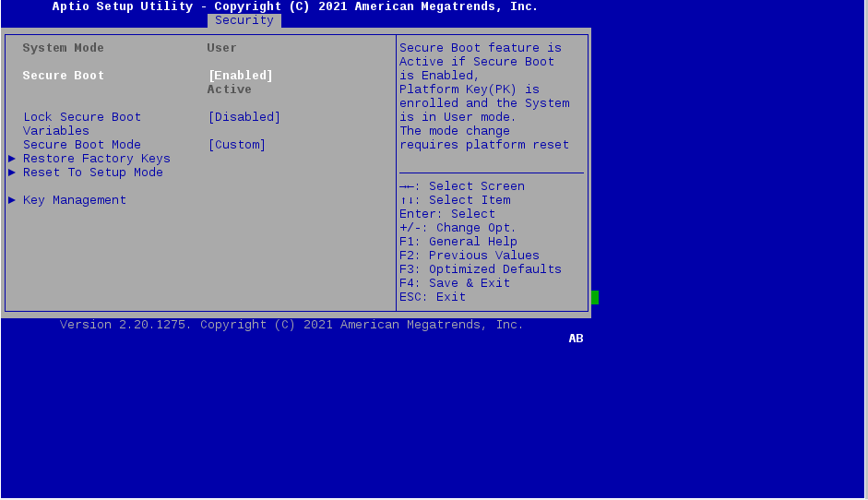This screenshot has height=500, width=868.
Task: Click the F3: Optimized Defaults hint
Action: tap(481, 269)
